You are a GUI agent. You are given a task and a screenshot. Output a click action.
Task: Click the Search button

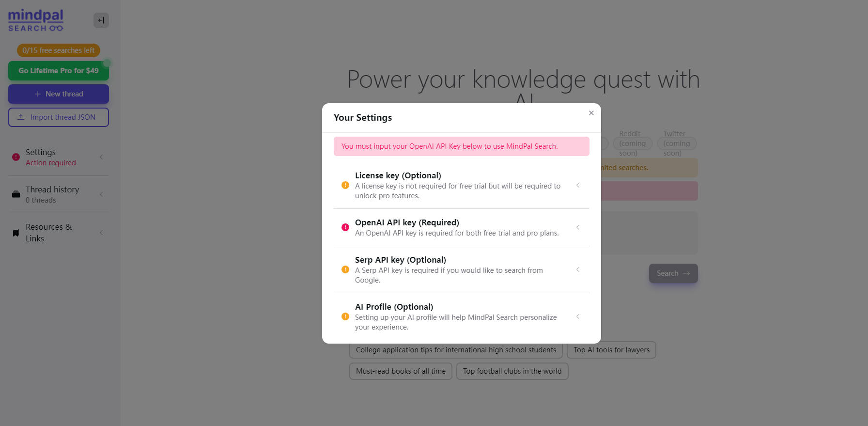pos(673,273)
